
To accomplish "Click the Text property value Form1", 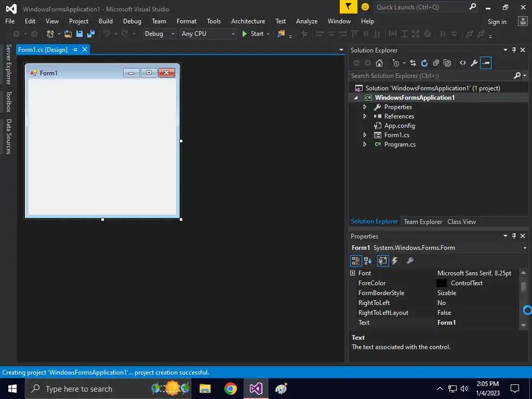I will coord(446,322).
